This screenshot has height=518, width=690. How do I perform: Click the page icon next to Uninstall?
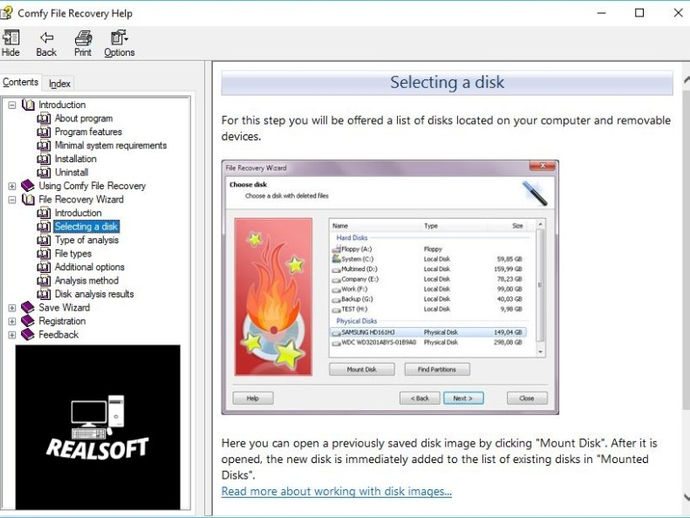[44, 173]
